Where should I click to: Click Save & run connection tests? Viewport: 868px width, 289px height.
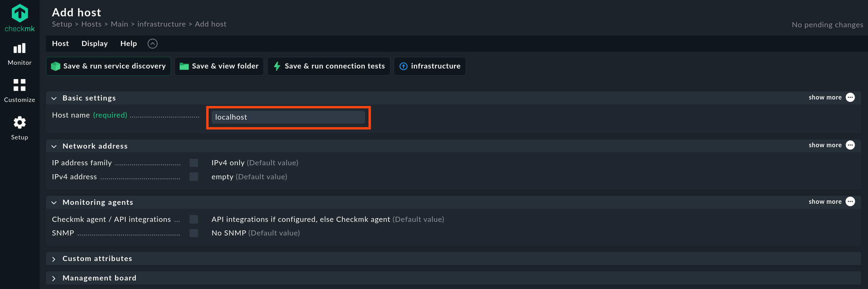click(329, 66)
